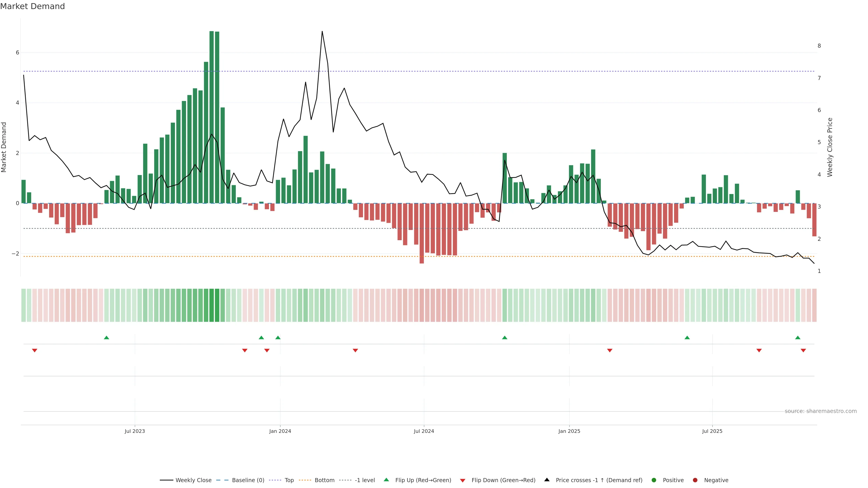Click the rightmost green Flip Up marker
868x488 pixels.
[797, 338]
